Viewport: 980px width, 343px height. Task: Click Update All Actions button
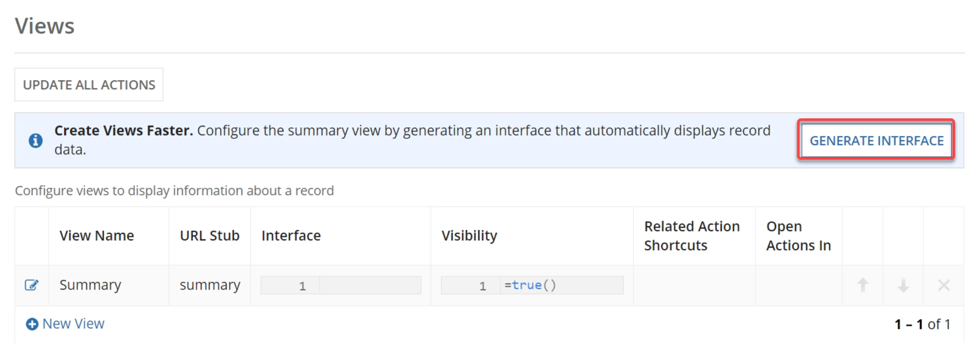coord(89,85)
